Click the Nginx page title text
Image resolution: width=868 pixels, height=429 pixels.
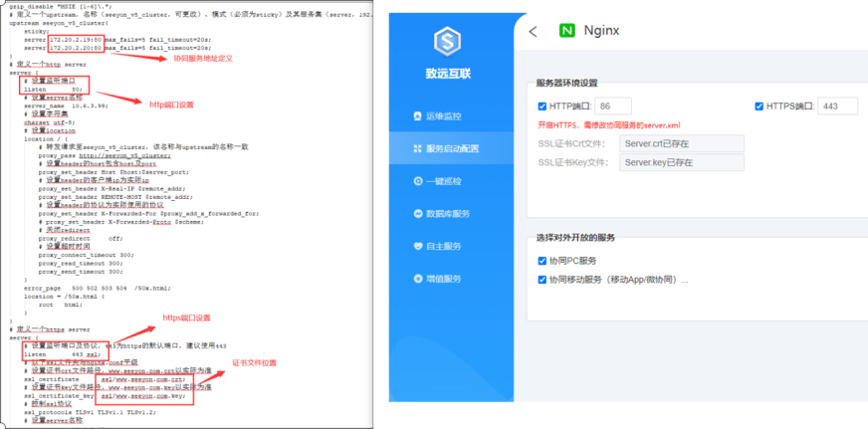point(602,31)
